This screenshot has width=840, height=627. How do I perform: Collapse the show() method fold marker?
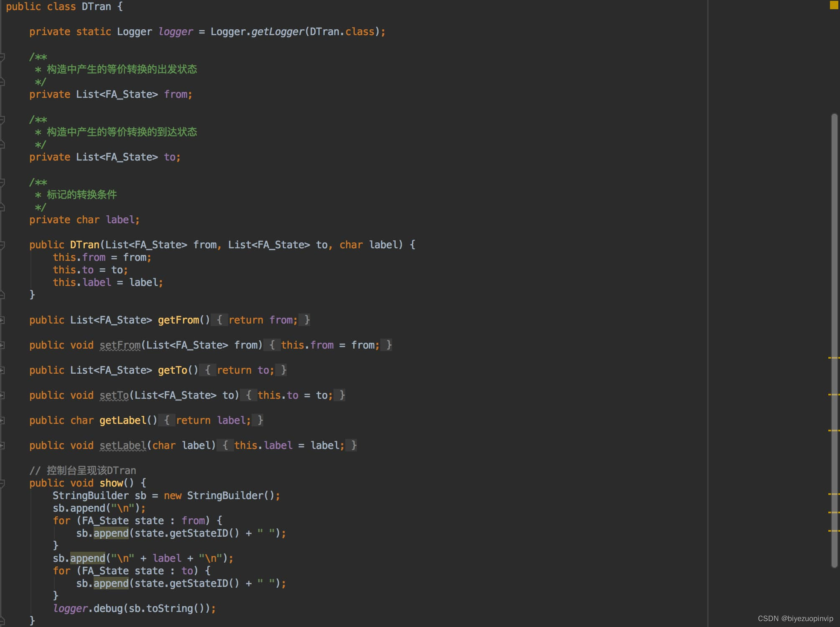tap(2, 484)
